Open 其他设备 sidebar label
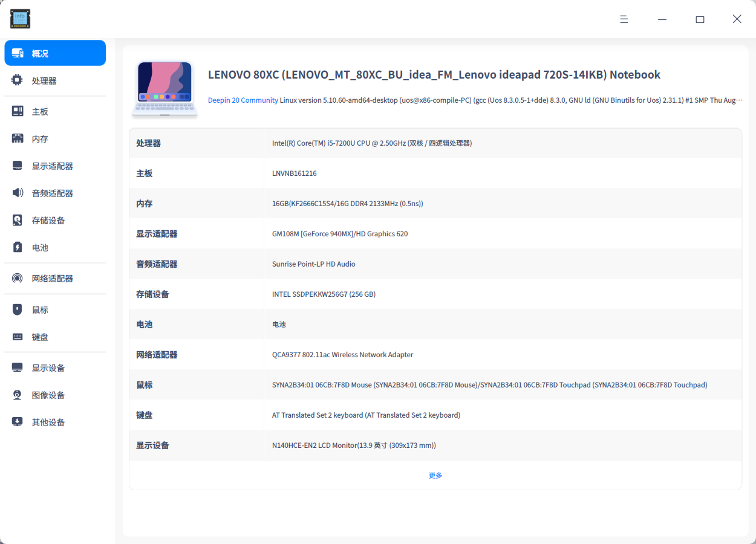This screenshot has width=756, height=544. pyautogui.click(x=48, y=422)
